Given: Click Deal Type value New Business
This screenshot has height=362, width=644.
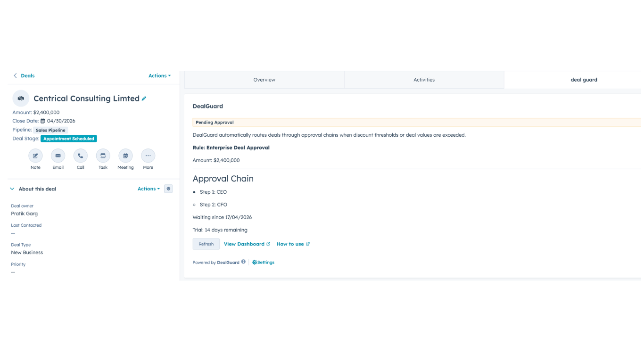Looking at the screenshot, I should (27, 252).
